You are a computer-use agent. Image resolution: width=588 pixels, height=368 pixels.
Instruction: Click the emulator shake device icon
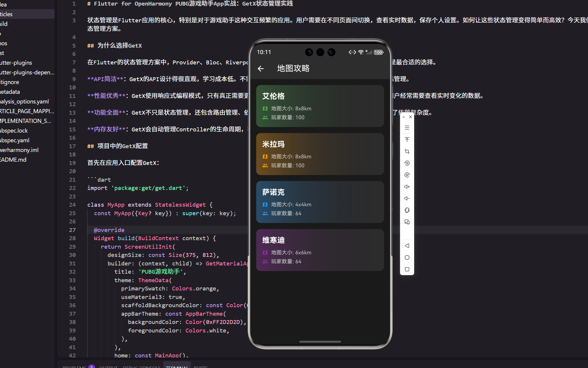pos(407,210)
